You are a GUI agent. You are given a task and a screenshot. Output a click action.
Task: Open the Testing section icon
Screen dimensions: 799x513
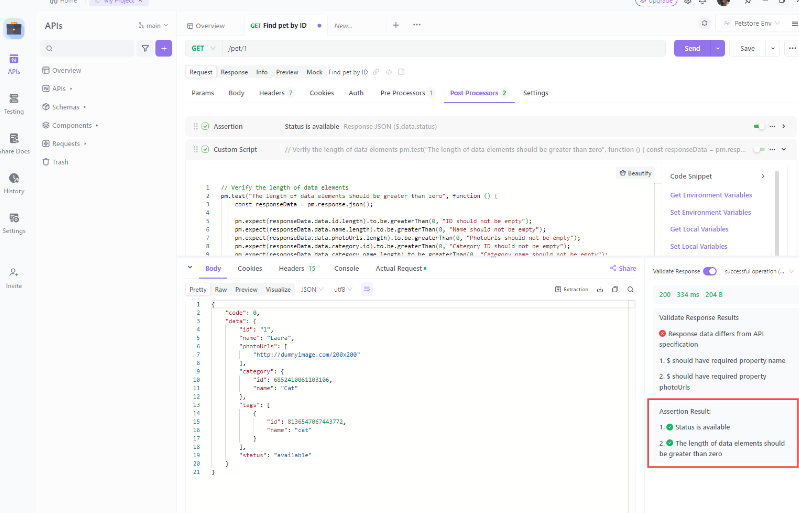[14, 99]
